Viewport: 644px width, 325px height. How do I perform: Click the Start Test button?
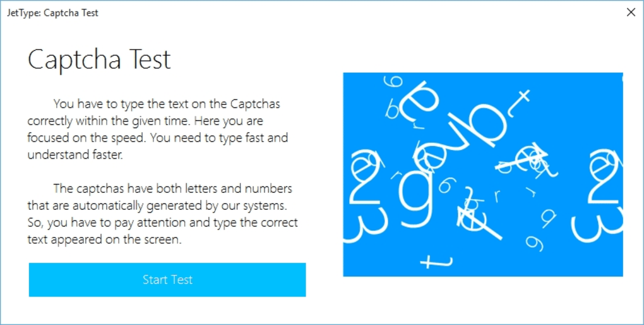[167, 280]
